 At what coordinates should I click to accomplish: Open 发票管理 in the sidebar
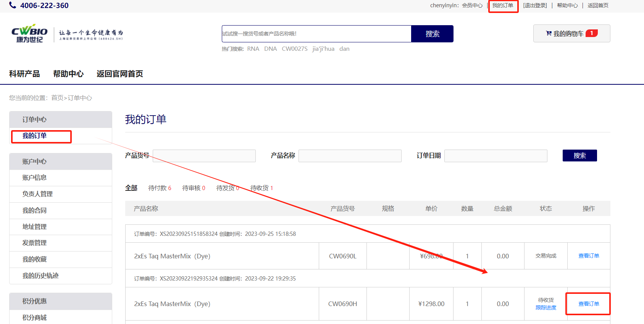[34, 243]
